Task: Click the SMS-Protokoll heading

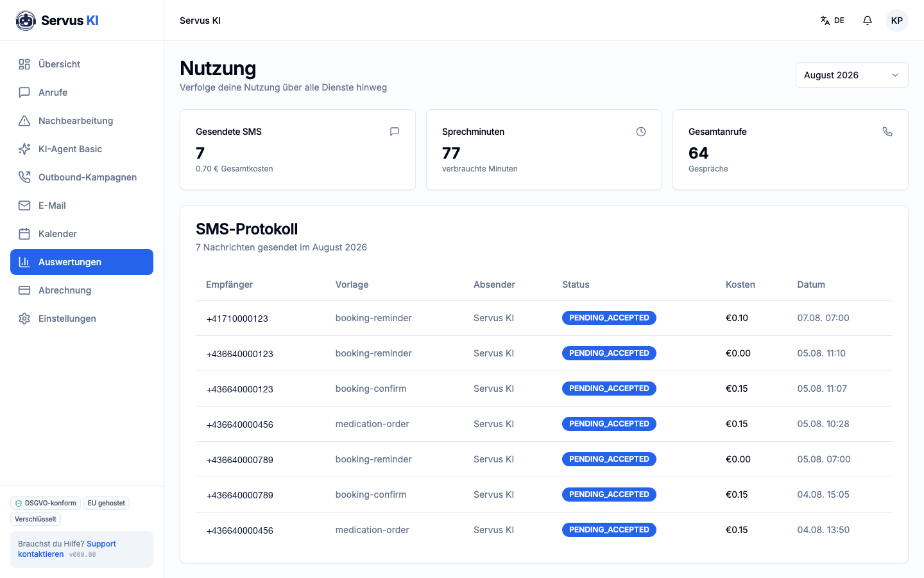Action: [246, 229]
